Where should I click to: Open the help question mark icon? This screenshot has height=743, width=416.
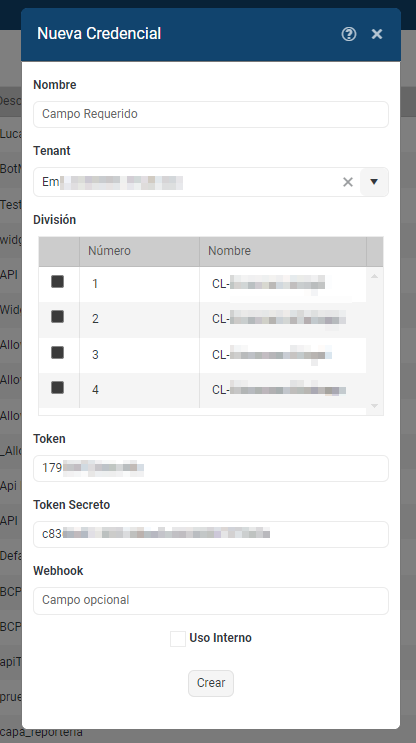349,34
